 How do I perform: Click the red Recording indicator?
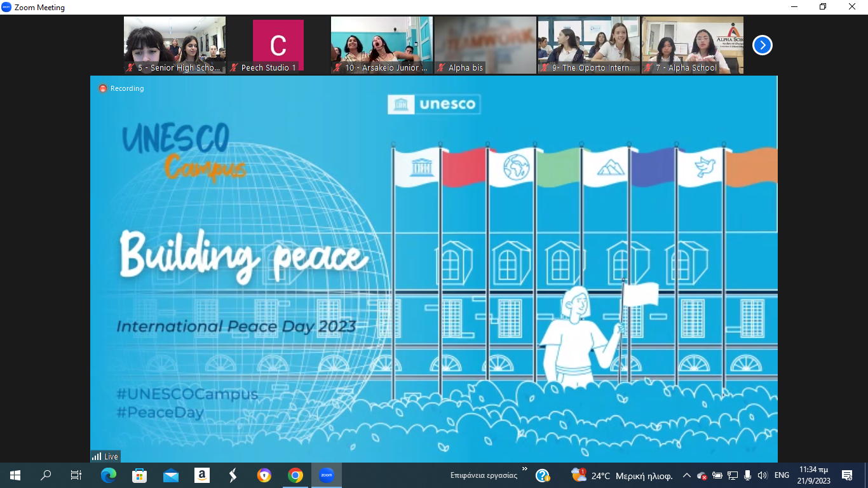pos(103,88)
